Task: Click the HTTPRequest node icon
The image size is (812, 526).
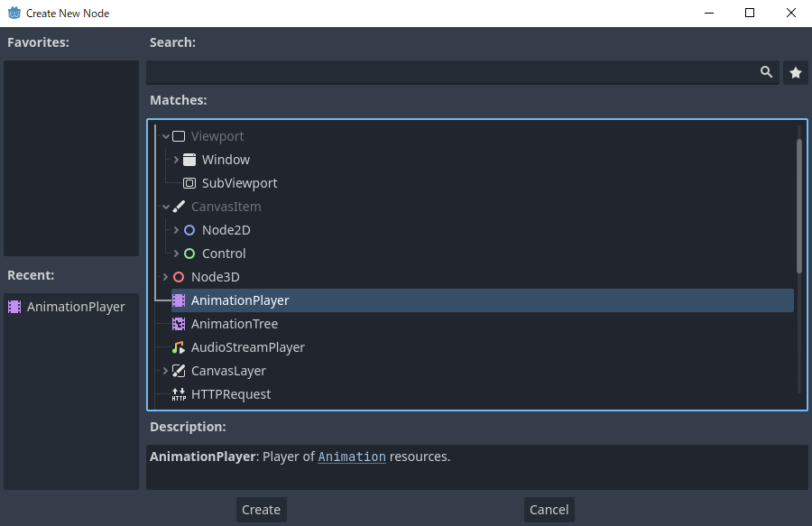Action: point(178,393)
